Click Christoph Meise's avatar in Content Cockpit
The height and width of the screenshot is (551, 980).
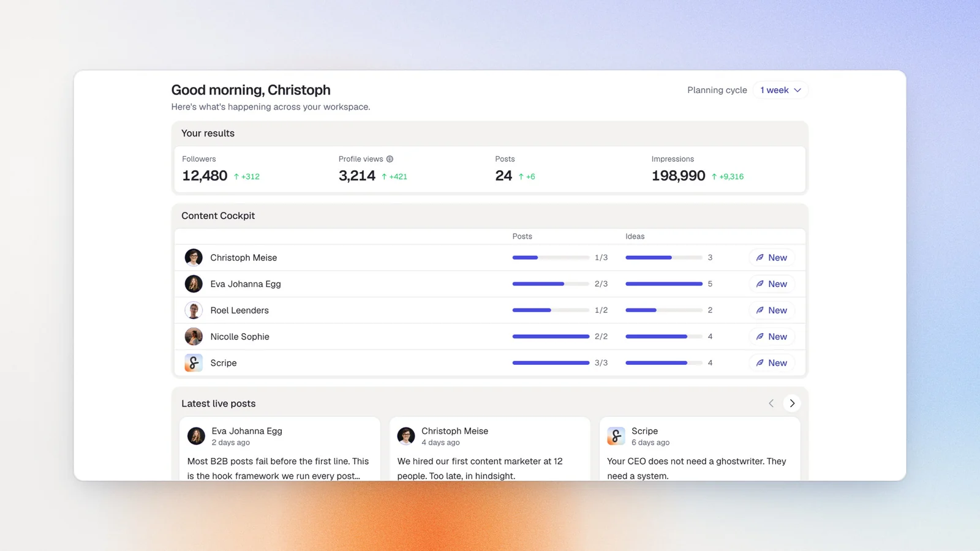pyautogui.click(x=194, y=258)
